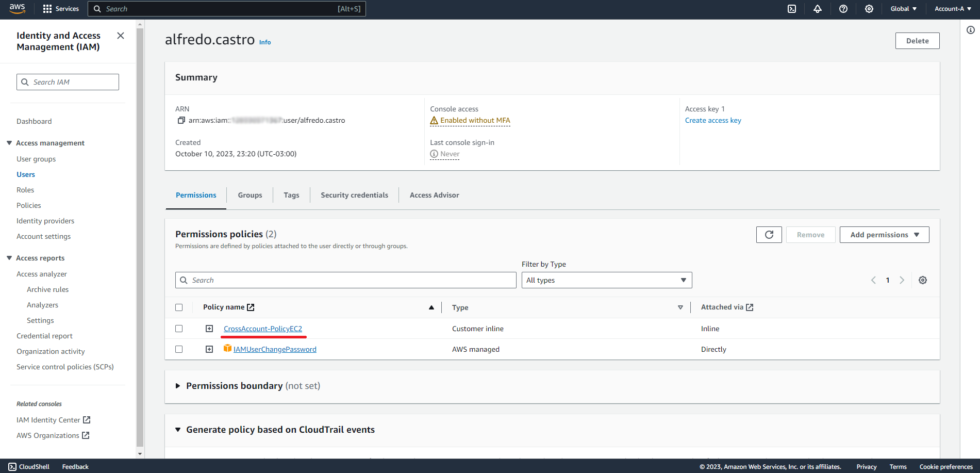Copy the user ARN with copy icon
Screen dimensions: 980x473
coord(181,120)
